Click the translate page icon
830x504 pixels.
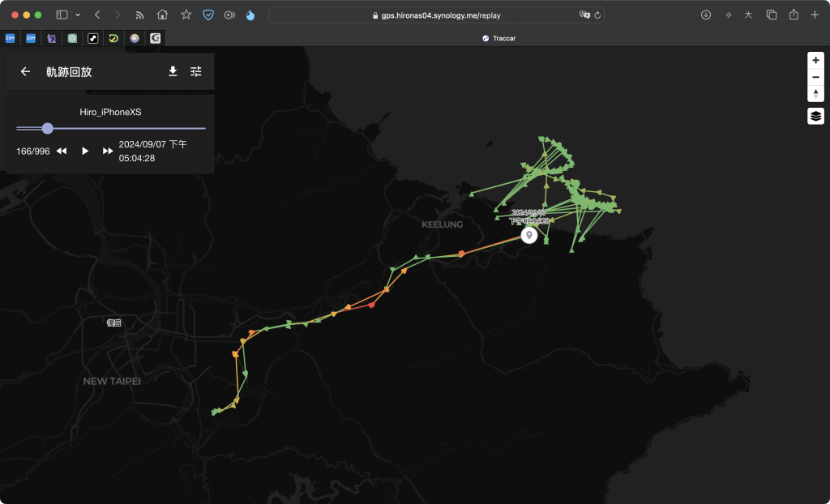point(584,15)
